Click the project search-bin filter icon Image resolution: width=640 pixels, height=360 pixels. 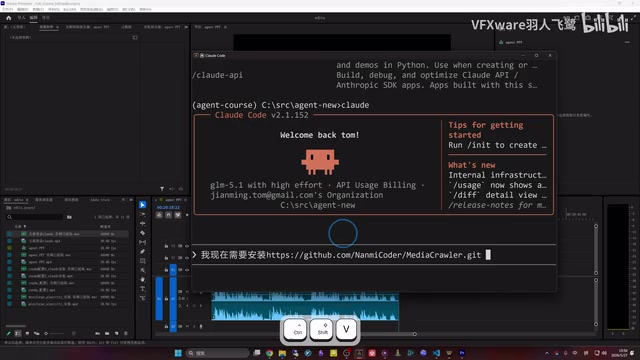click(x=69, y=217)
